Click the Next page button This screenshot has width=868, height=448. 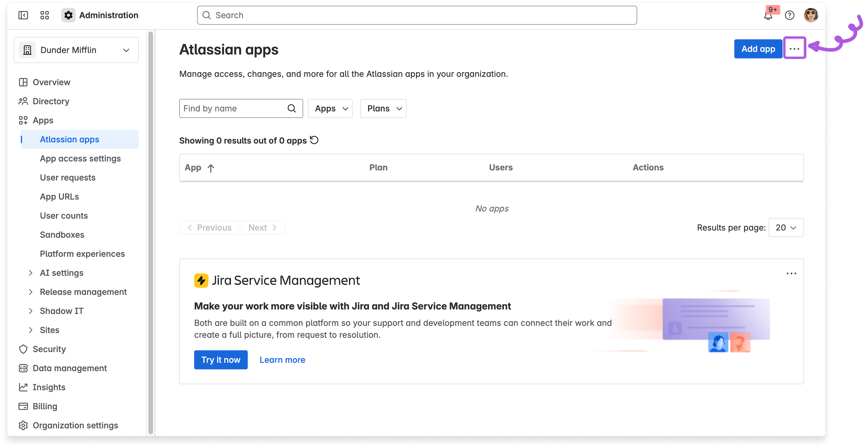coord(263,228)
